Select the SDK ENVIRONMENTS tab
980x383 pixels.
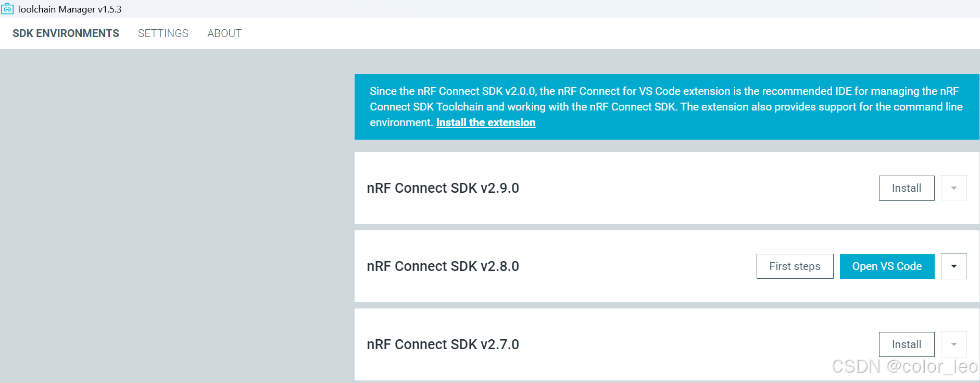pos(66,33)
